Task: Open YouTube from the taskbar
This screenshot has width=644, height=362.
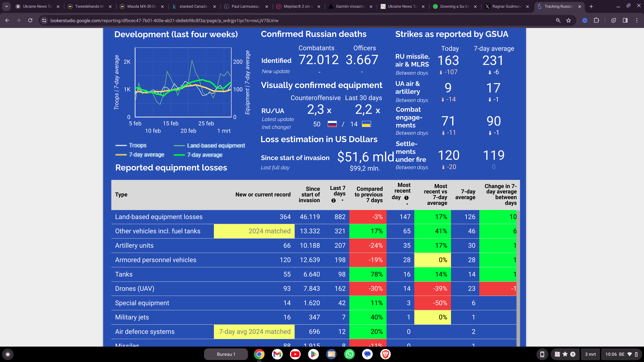Action: [295, 354]
